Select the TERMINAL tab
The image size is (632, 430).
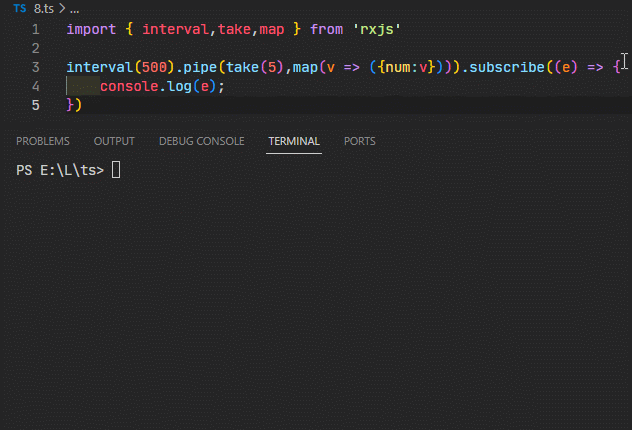coord(294,141)
